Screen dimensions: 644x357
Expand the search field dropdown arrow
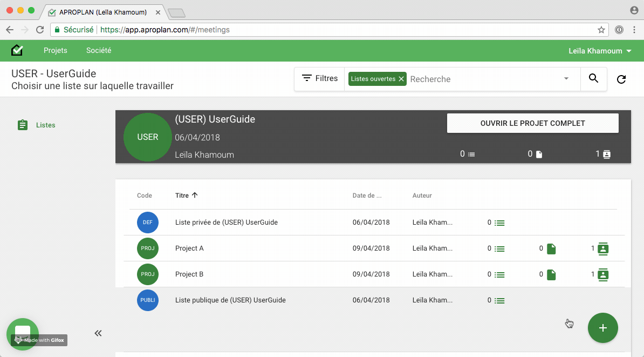point(566,78)
